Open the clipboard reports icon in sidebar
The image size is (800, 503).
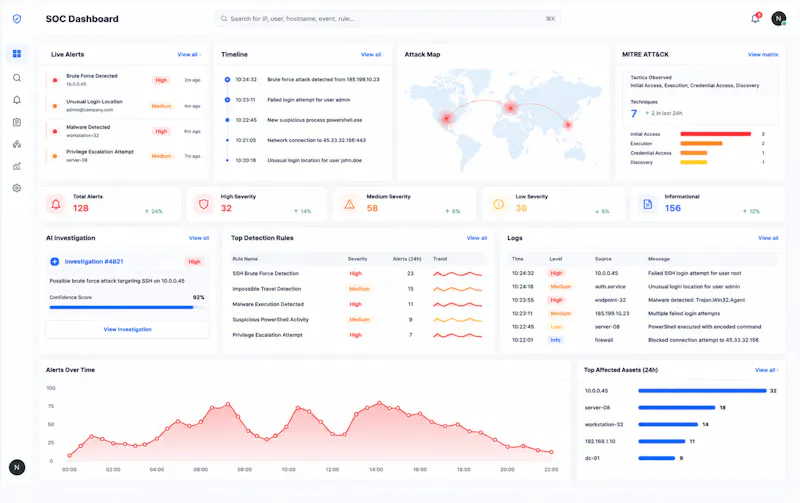[17, 122]
